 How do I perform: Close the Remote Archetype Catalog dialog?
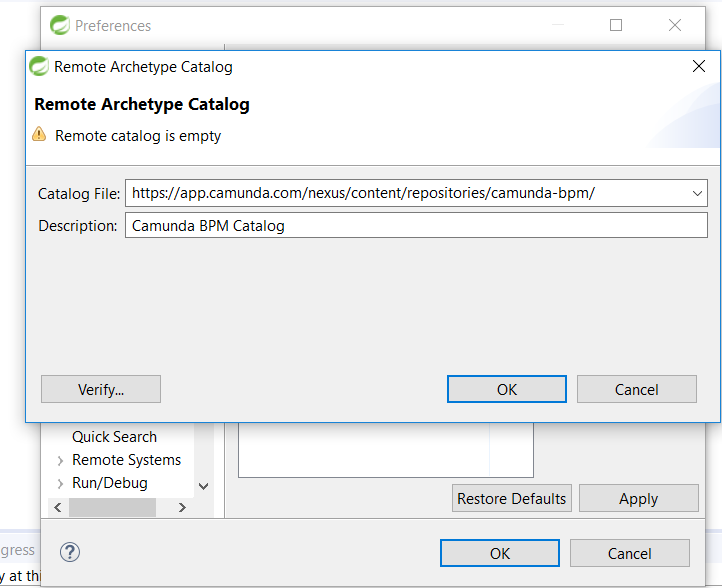tap(699, 67)
